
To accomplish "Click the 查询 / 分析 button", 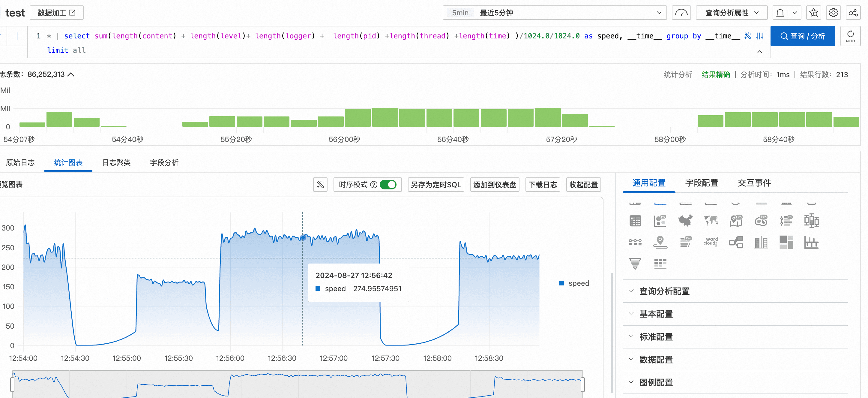I will [x=802, y=36].
